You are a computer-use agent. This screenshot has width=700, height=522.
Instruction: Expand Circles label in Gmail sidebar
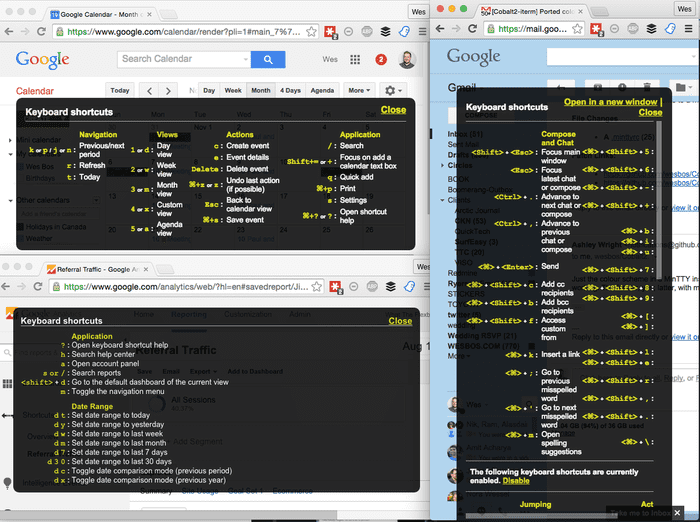[442, 165]
